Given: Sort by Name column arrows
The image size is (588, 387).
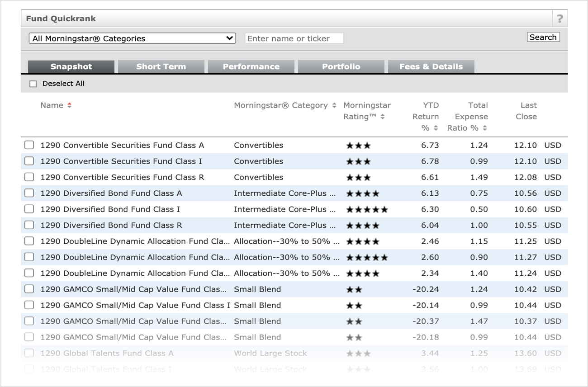Looking at the screenshot, I should click(69, 105).
